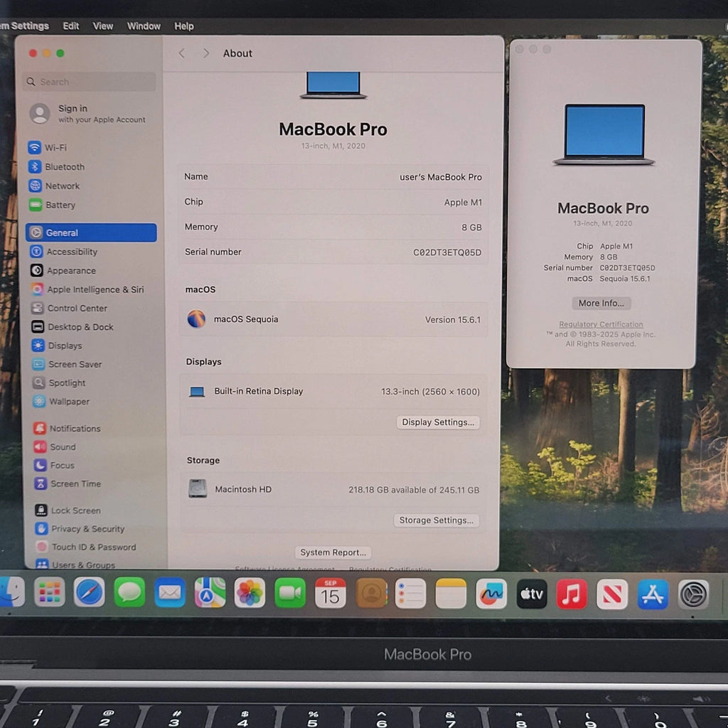Open Apple Music from Dock

(x=572, y=594)
